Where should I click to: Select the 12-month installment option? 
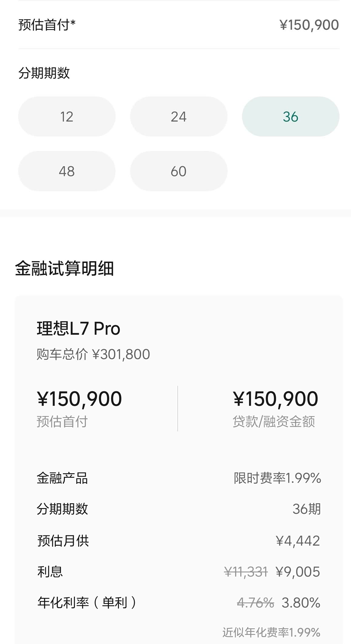pyautogui.click(x=67, y=116)
